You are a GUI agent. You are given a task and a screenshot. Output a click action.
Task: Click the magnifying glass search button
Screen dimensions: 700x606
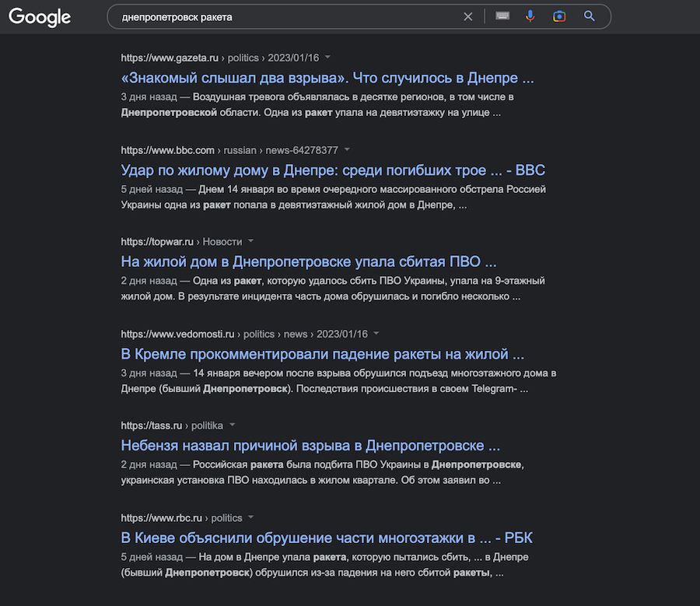589,16
